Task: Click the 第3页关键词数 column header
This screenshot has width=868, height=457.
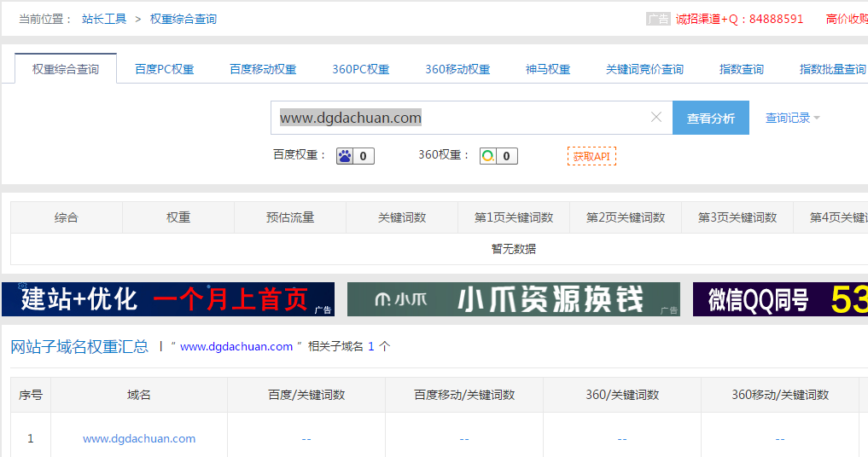Action: pyautogui.click(x=737, y=217)
